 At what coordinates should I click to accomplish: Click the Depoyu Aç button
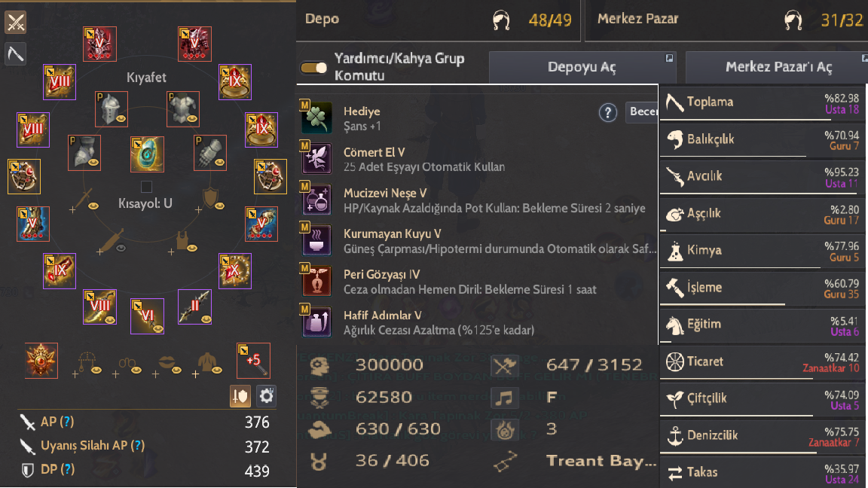coord(582,68)
